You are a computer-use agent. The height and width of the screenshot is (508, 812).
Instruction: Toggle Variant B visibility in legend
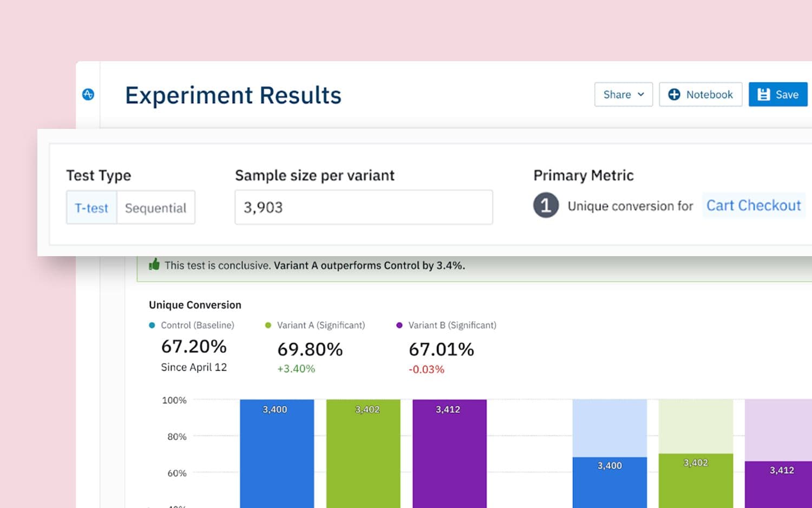[453, 325]
